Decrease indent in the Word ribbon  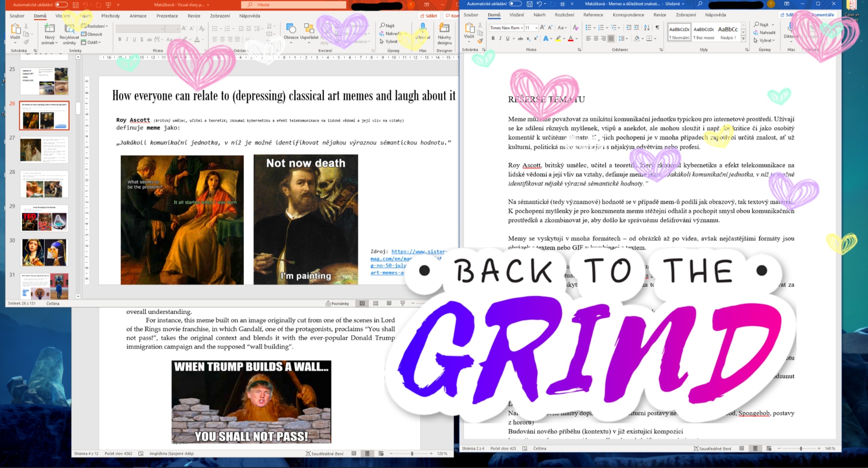[629, 27]
